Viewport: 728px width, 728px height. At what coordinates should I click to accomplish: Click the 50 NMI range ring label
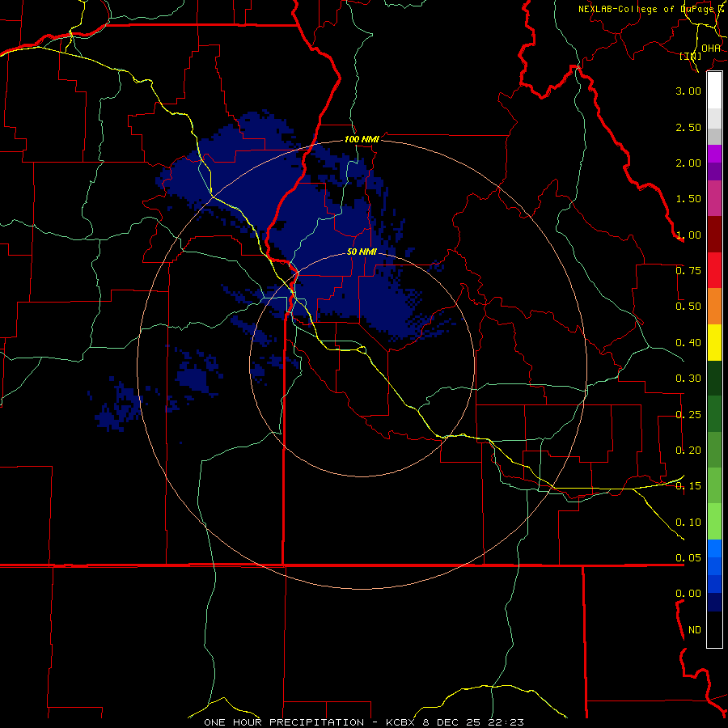[362, 252]
